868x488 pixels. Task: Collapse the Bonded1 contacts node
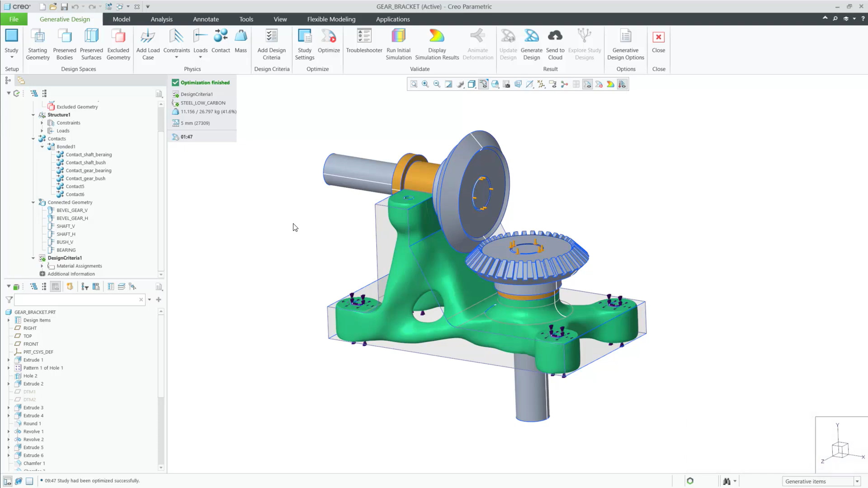click(x=42, y=147)
